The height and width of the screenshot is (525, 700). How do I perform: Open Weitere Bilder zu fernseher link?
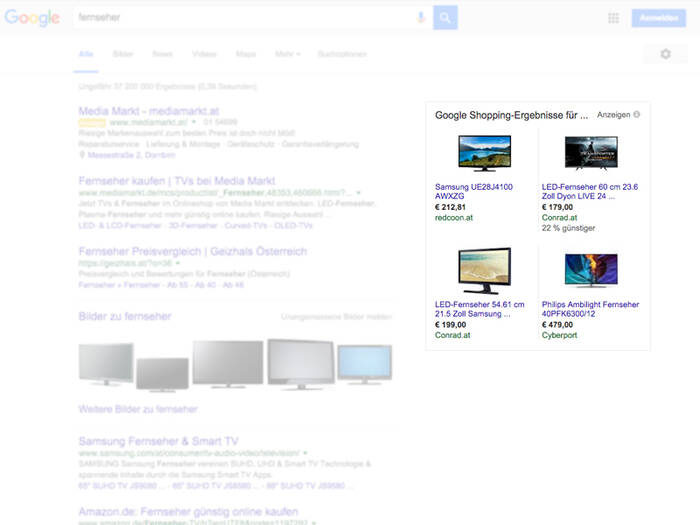pos(138,409)
